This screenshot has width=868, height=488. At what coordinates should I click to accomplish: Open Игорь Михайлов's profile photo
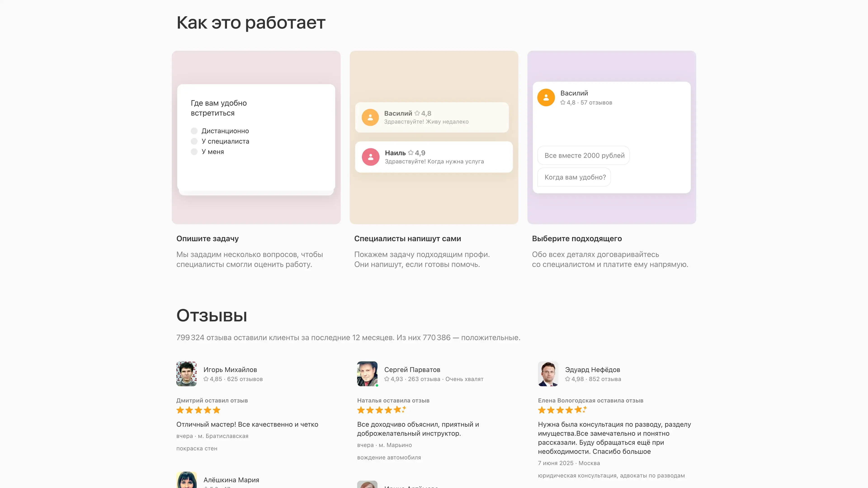click(186, 374)
